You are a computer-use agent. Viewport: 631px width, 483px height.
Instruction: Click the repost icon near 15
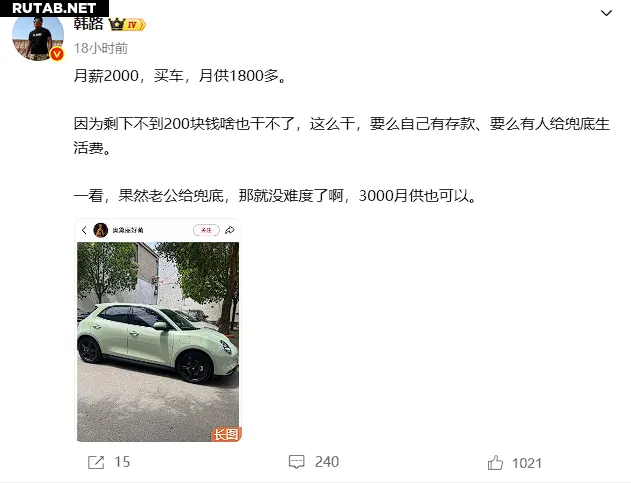[96, 462]
